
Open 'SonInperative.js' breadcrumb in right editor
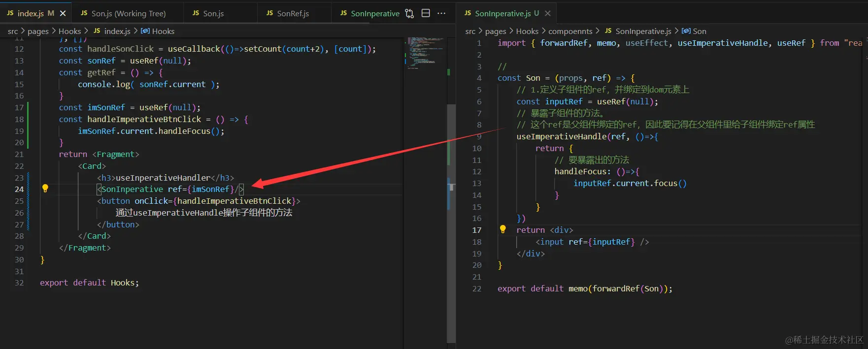(643, 31)
